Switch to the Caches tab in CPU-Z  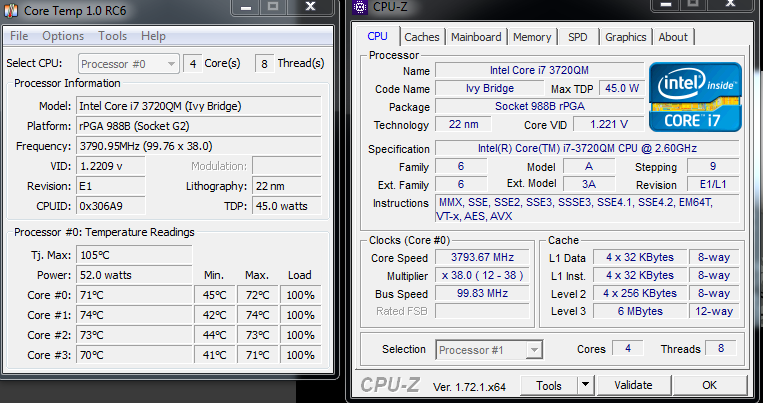421,37
